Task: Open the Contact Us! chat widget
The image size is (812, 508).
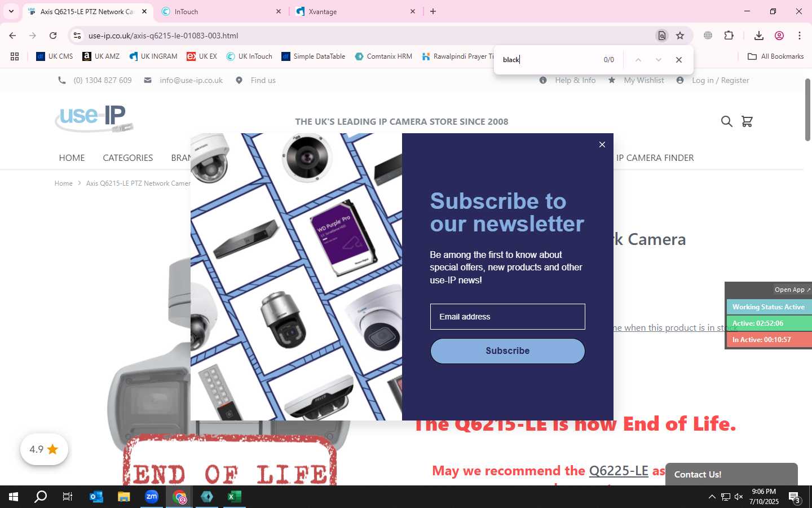Action: click(x=731, y=474)
